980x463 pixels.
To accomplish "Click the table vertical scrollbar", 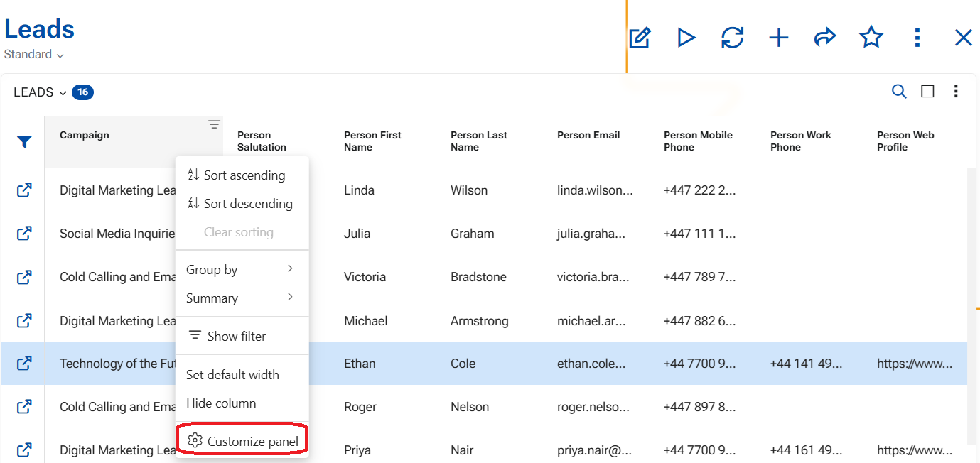I will (x=971, y=305).
